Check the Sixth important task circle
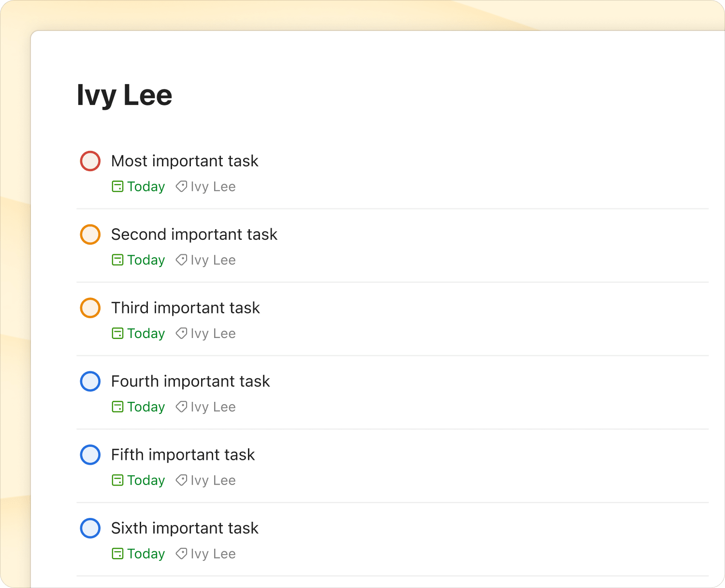 pyautogui.click(x=90, y=529)
